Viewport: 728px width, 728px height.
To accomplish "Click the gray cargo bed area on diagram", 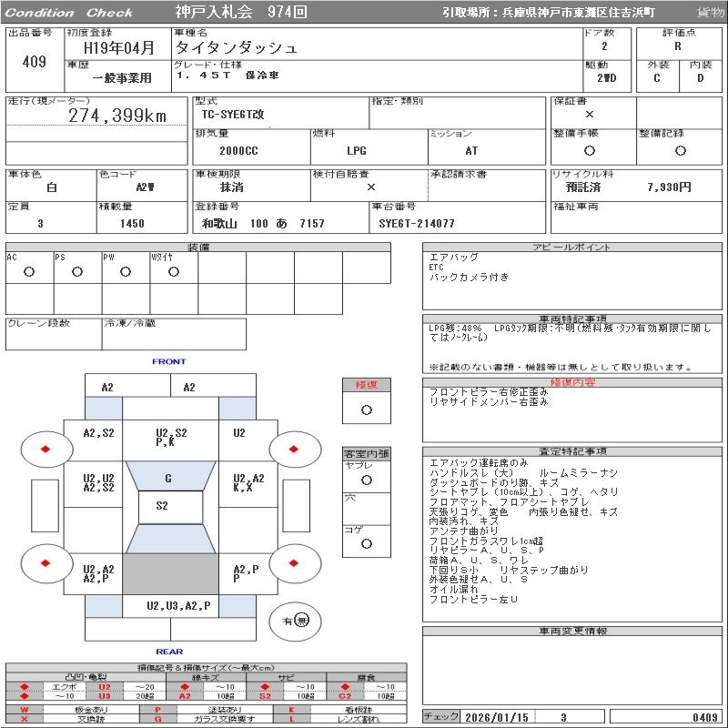I will pyautogui.click(x=169, y=574).
